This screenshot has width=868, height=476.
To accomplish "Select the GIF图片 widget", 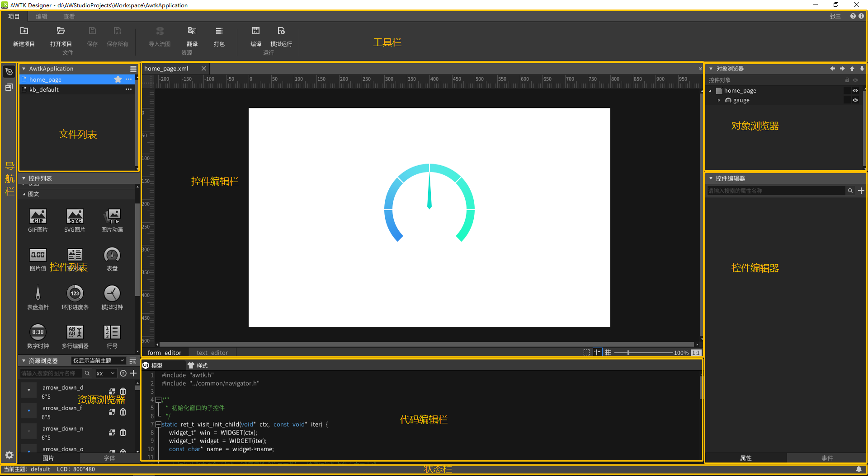I will (x=38, y=220).
